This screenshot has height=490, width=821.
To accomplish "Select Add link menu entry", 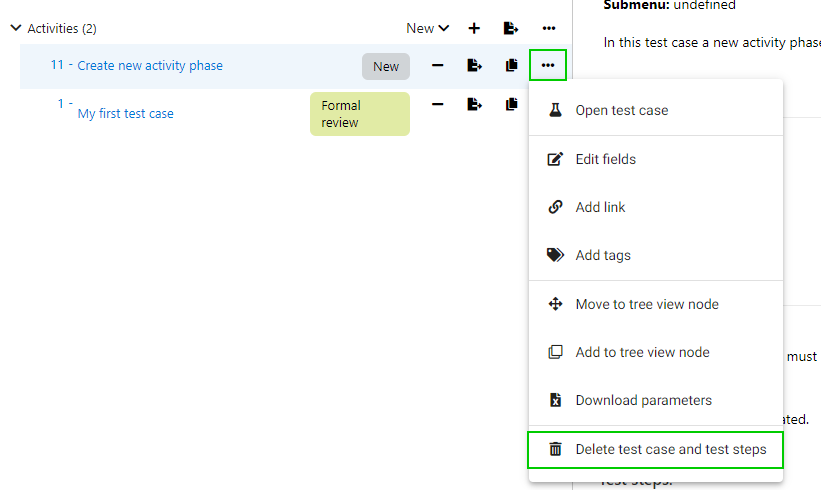I will pyautogui.click(x=600, y=207).
